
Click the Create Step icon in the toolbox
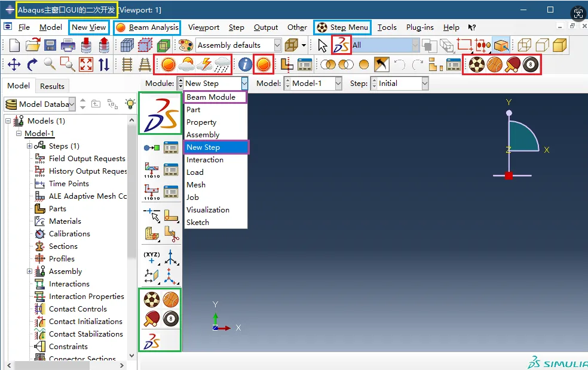click(x=152, y=147)
